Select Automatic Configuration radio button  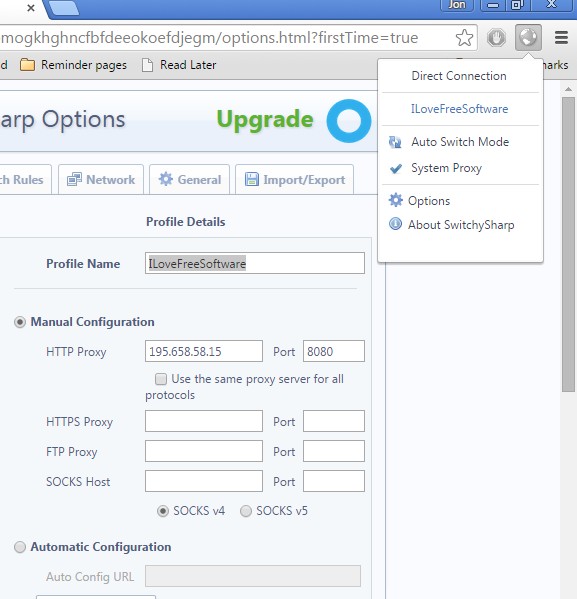20,547
